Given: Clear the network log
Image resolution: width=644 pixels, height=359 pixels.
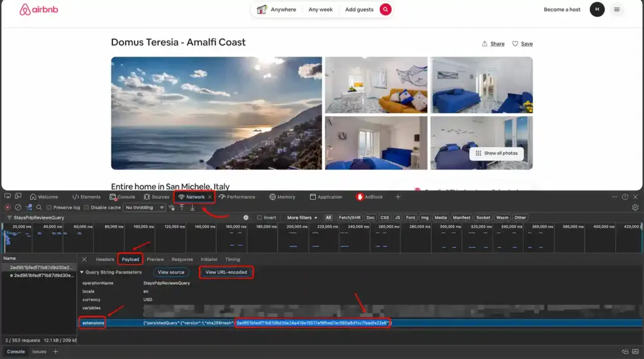Looking at the screenshot, I should pyautogui.click(x=18, y=207).
